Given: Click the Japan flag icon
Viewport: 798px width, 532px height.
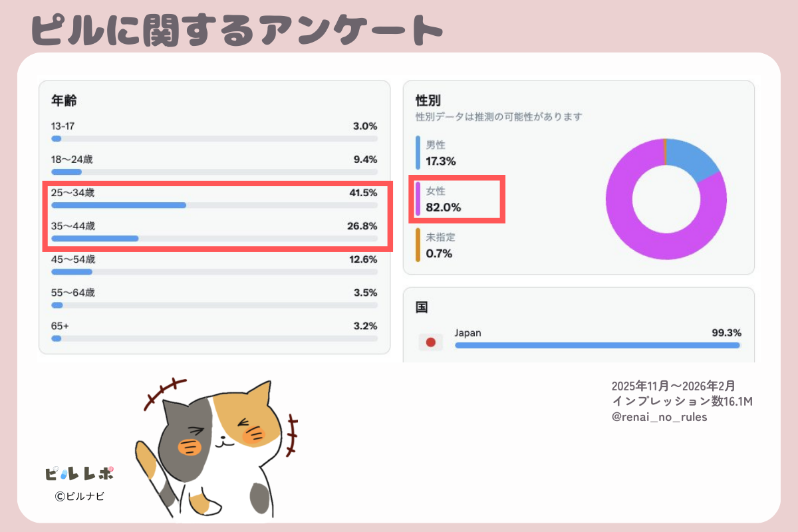Looking at the screenshot, I should click(x=430, y=342).
